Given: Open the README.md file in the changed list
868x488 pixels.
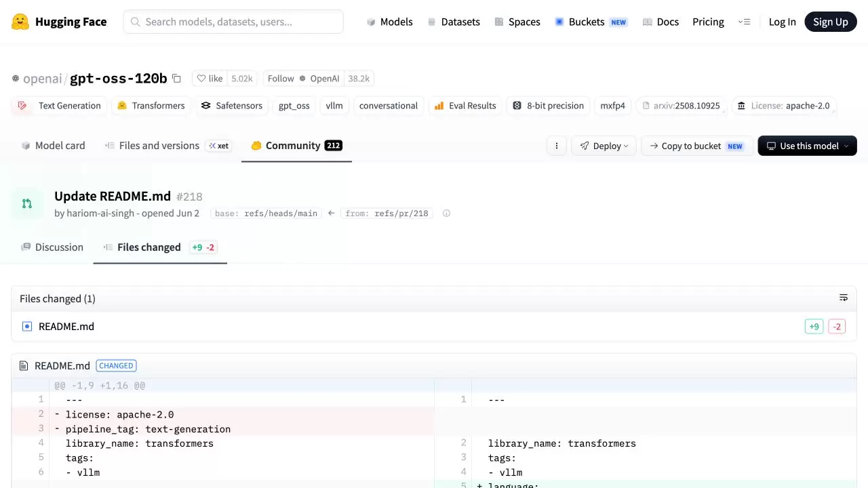Looking at the screenshot, I should [x=66, y=327].
